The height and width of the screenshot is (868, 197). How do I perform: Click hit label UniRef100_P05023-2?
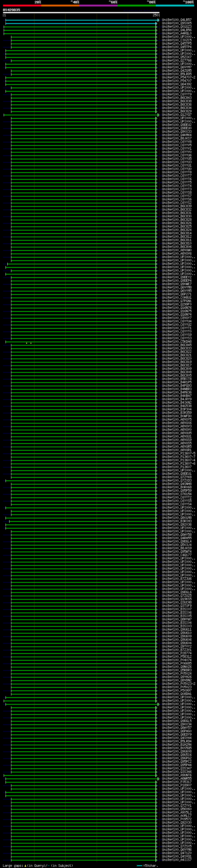pos(179,684)
